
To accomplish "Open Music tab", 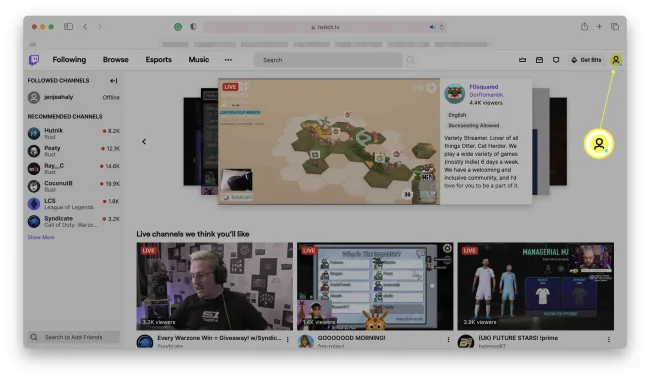I will 199,60.
